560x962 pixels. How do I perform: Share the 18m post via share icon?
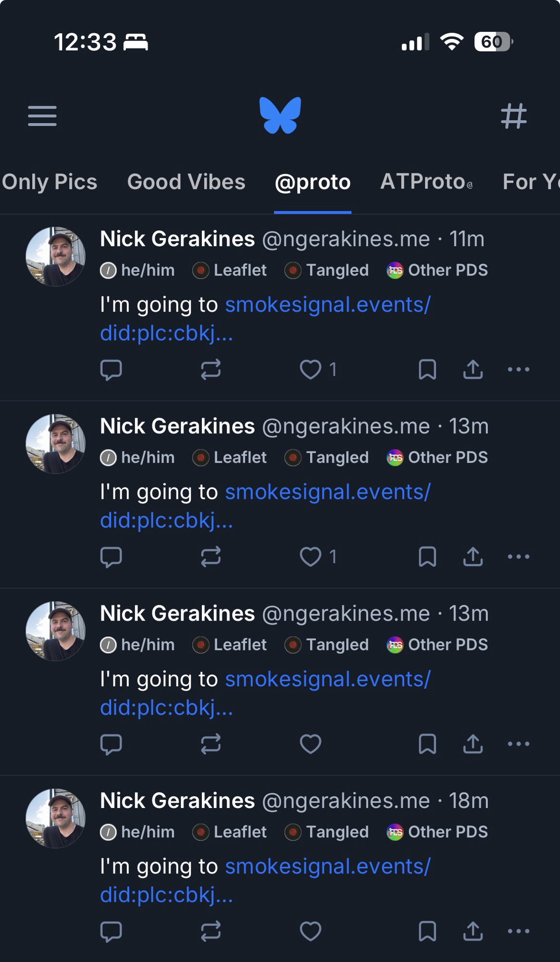click(x=473, y=931)
